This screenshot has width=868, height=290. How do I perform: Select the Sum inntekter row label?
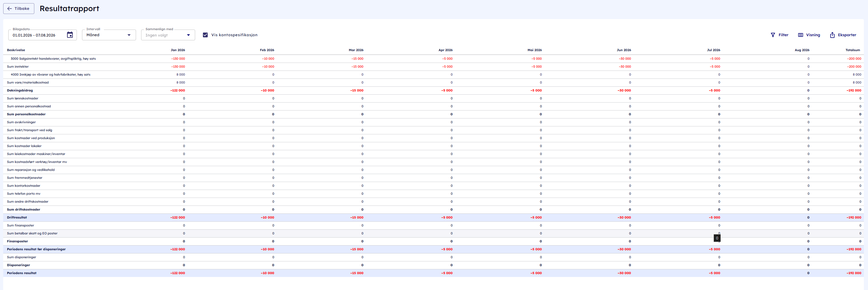pyautogui.click(x=17, y=67)
